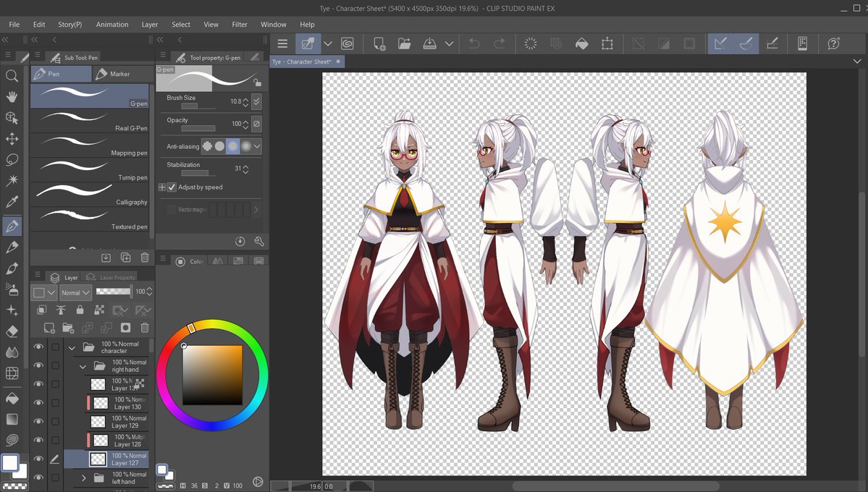Toggle snap to ruler in command bar
This screenshot has width=868, height=492.
(x=720, y=43)
